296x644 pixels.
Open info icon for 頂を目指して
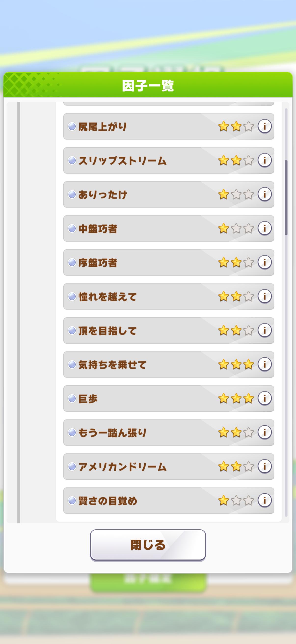[265, 330]
